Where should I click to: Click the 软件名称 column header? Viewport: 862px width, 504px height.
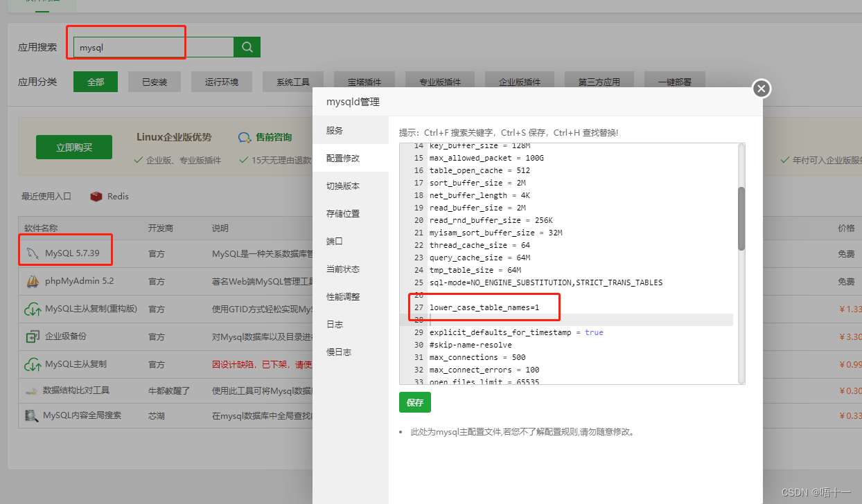[x=41, y=228]
